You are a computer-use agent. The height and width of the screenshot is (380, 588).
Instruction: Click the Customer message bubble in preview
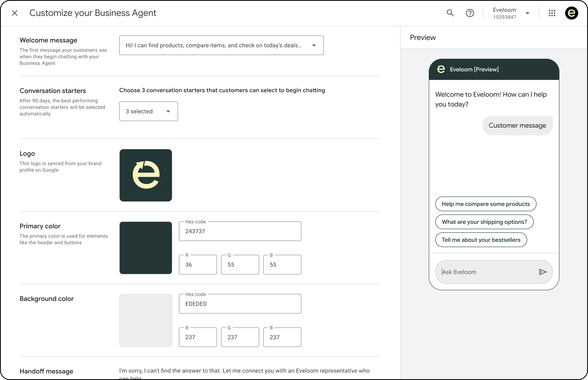point(517,125)
